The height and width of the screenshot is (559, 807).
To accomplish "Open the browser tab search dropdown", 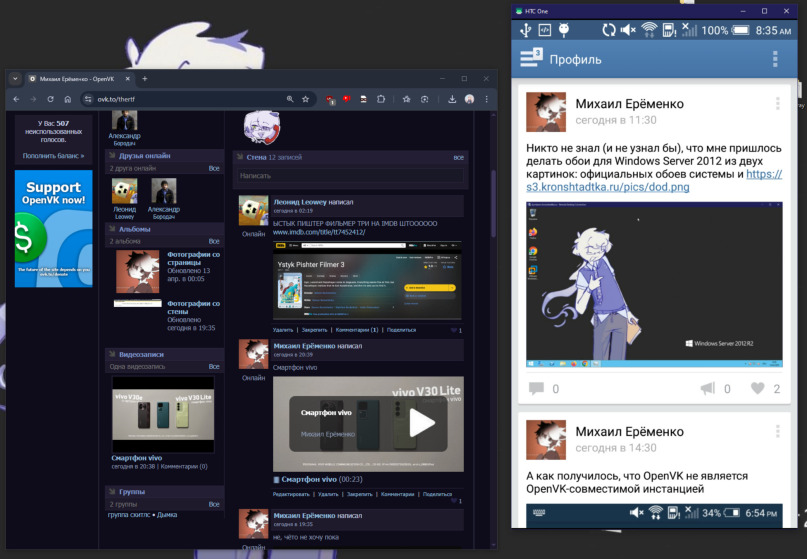I will (16, 78).
